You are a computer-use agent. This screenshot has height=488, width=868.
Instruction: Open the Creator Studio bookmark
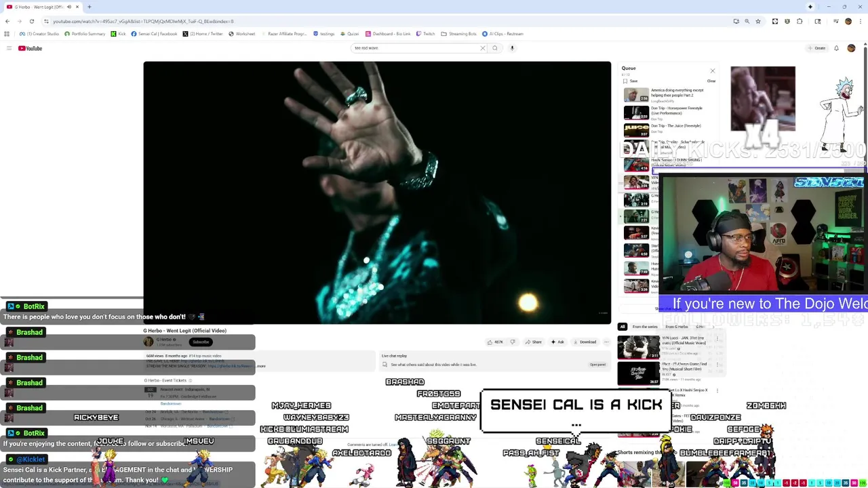(39, 34)
